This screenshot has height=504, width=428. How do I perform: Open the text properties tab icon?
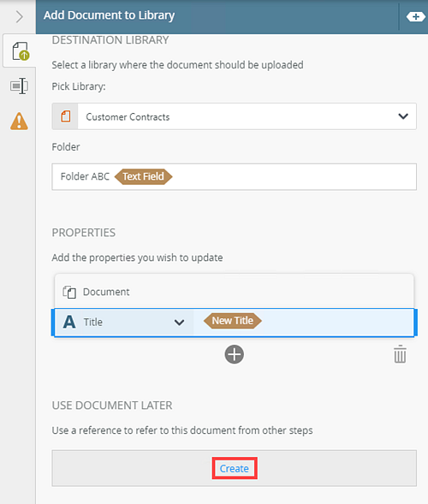click(x=20, y=86)
